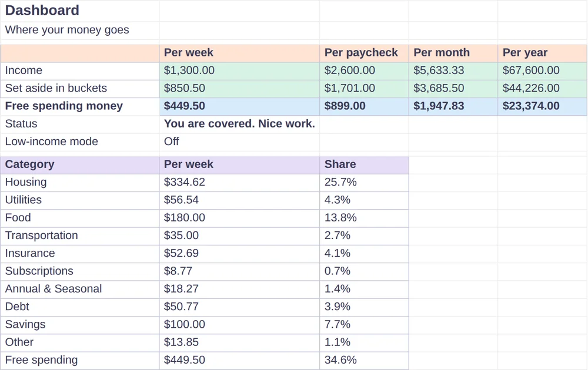
Task: Select Transportation share 2.7%
Action: click(x=364, y=236)
